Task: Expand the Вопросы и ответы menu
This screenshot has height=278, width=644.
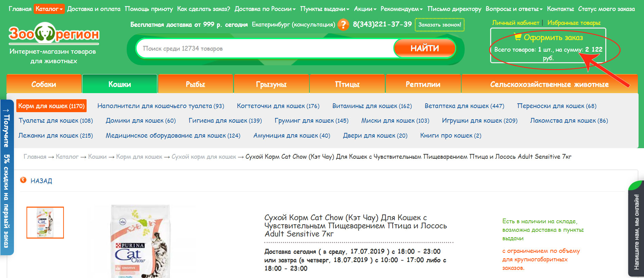Action: pos(514,9)
